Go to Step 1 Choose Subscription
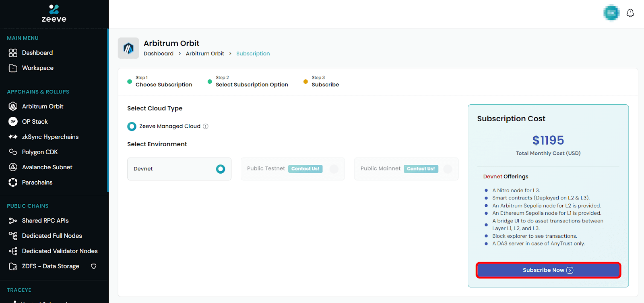This screenshot has height=303, width=644. [x=160, y=81]
